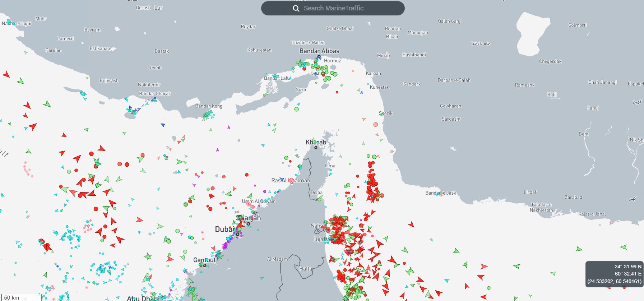Select the Gantout port ring marker
This screenshot has height=301, width=644.
pyautogui.click(x=204, y=265)
